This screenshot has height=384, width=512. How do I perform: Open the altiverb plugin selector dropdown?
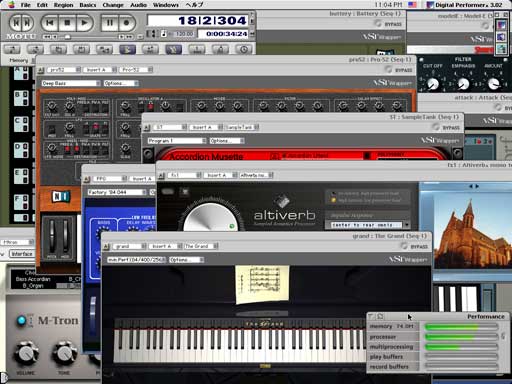[256, 175]
